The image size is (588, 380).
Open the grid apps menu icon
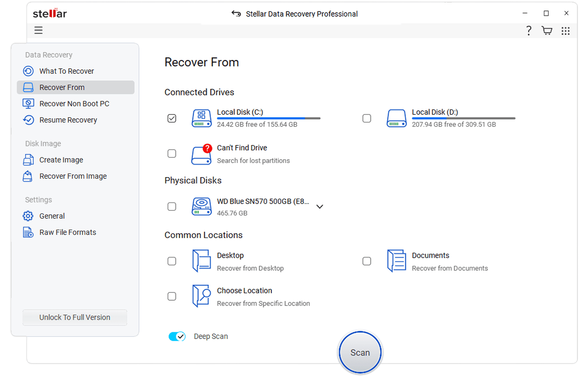565,31
